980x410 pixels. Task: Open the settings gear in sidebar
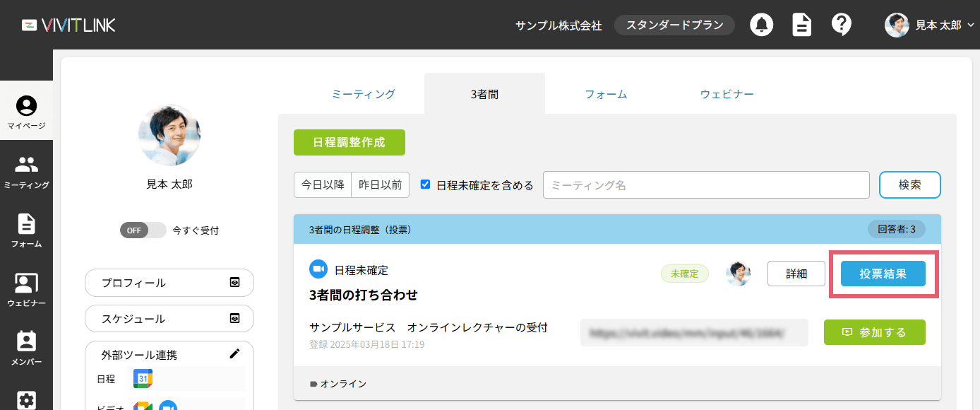(26, 400)
